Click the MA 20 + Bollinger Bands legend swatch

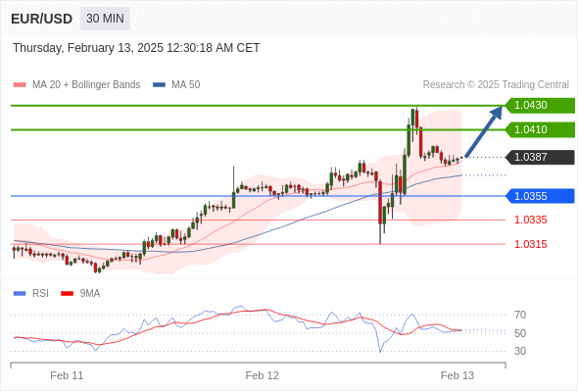20,85
